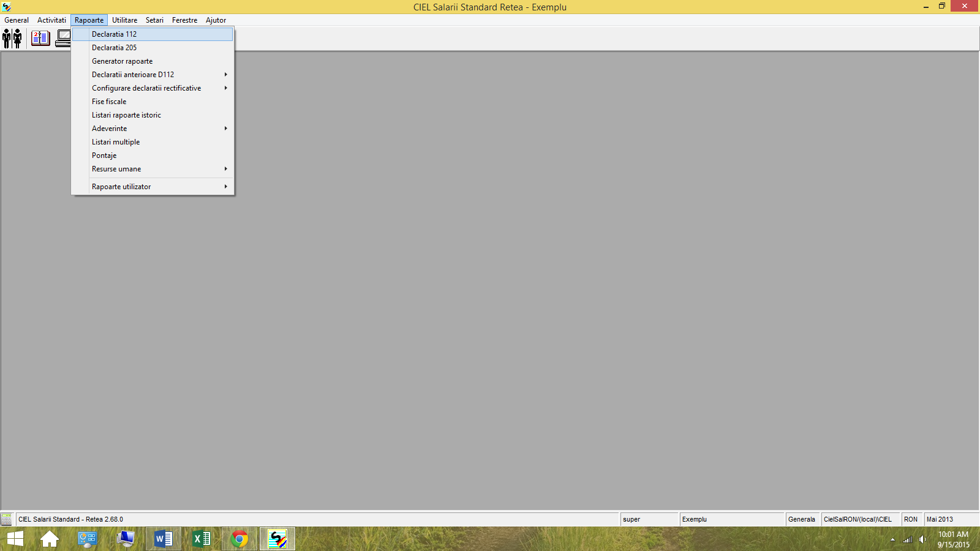The height and width of the screenshot is (551, 980).
Task: Open the Ajutor menu
Action: (216, 20)
